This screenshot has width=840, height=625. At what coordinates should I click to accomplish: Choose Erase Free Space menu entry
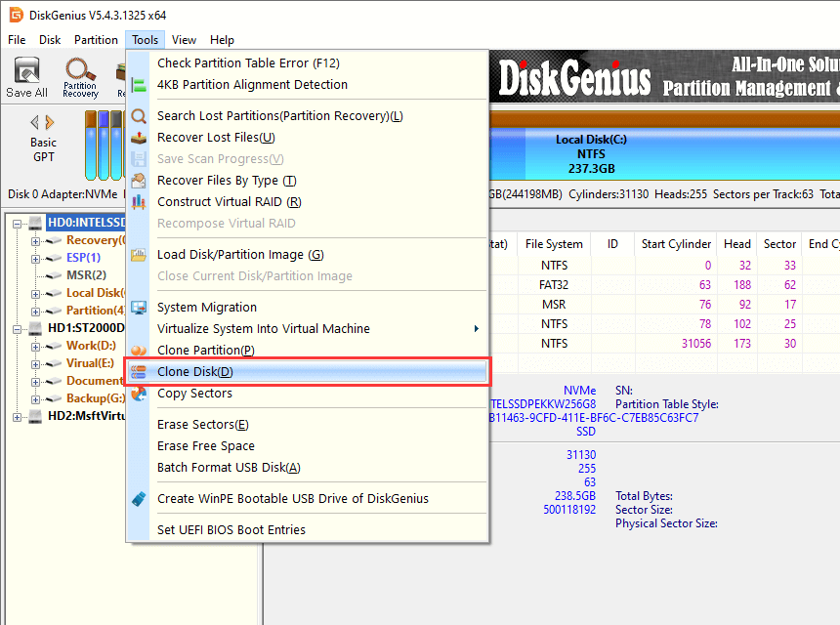click(x=206, y=446)
